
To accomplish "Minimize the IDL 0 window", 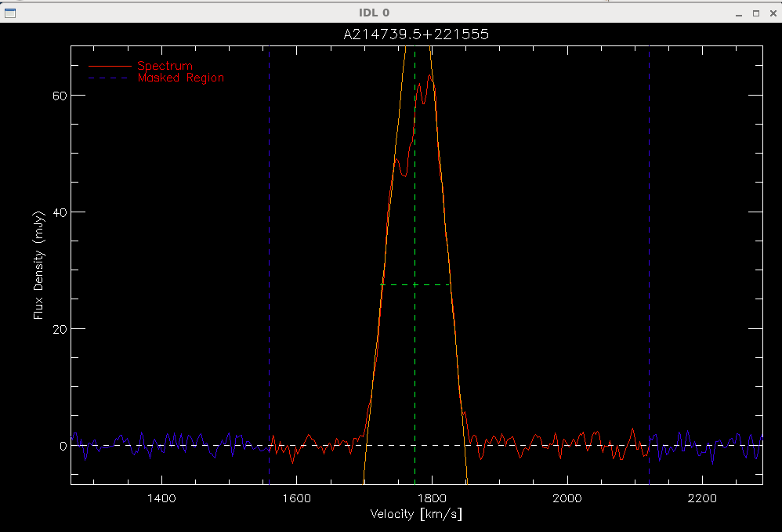I will pos(739,13).
